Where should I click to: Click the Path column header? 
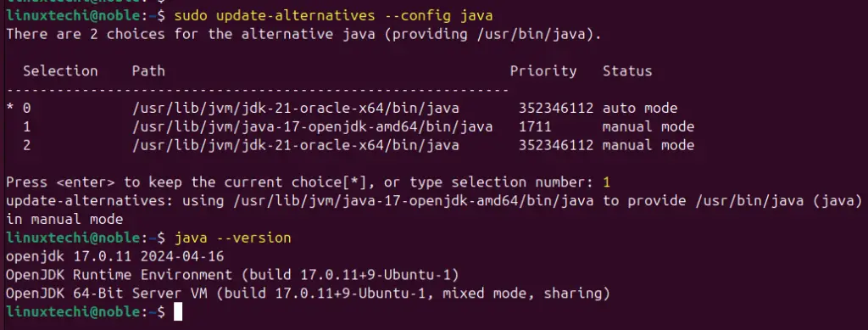tap(148, 71)
